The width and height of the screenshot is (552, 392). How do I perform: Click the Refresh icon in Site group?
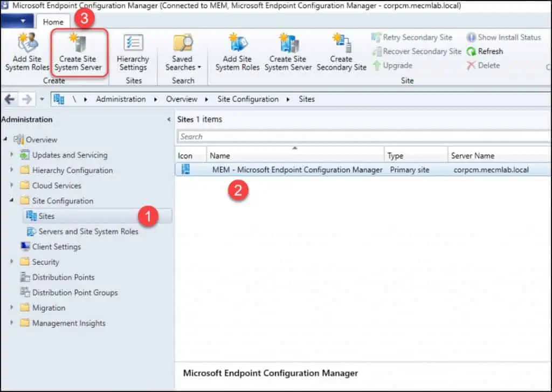pos(472,52)
